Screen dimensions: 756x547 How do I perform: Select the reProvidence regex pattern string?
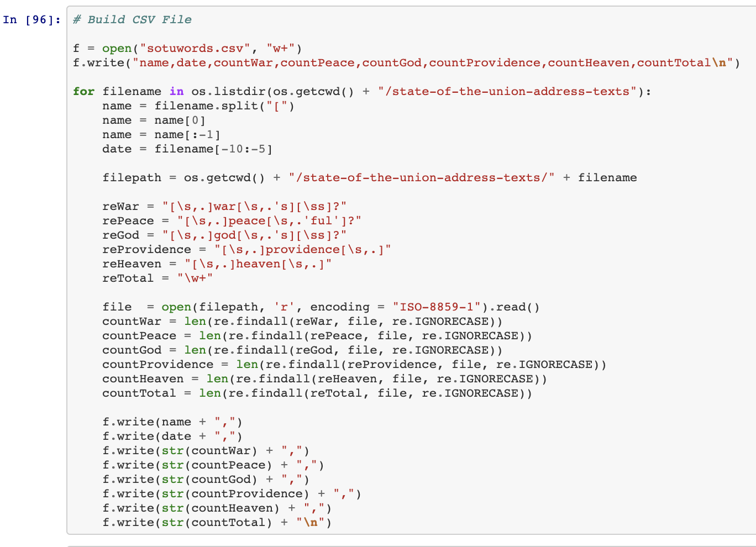(x=302, y=250)
